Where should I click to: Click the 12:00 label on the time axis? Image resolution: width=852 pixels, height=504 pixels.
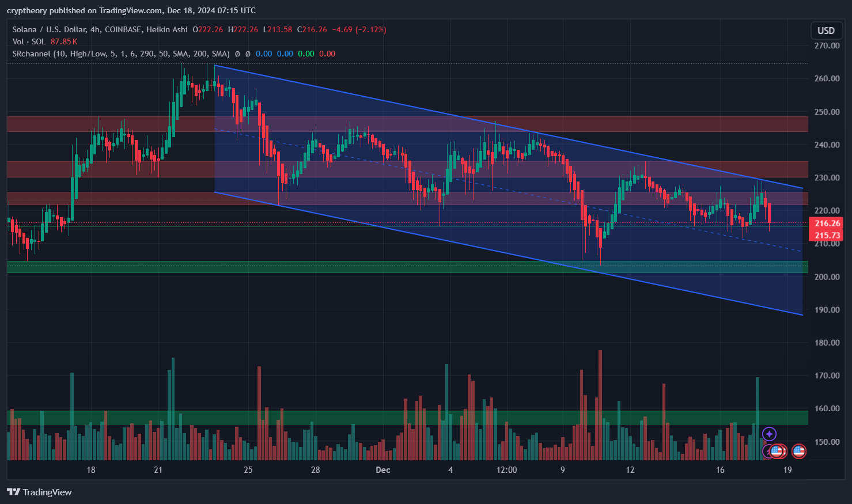(x=506, y=470)
